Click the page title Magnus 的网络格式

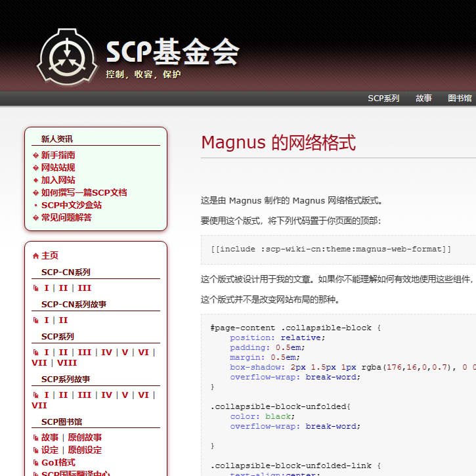[x=278, y=142]
